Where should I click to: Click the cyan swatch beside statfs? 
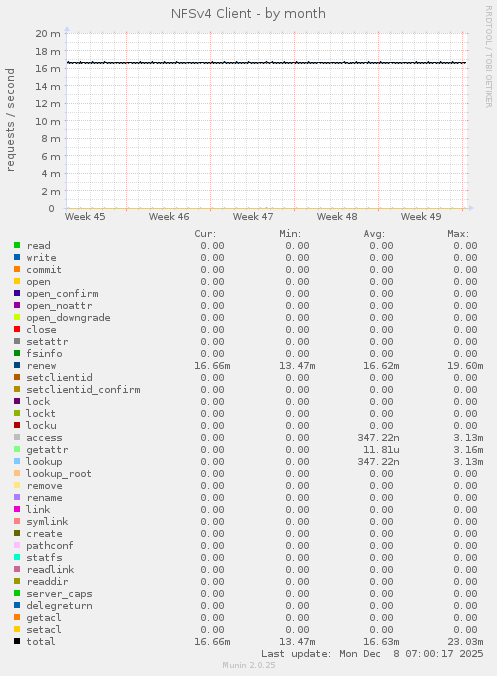(17, 557)
